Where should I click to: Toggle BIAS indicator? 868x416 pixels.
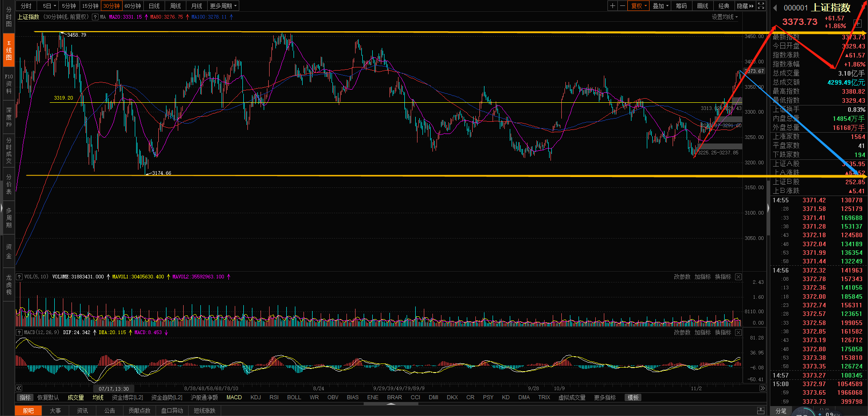[x=353, y=397]
